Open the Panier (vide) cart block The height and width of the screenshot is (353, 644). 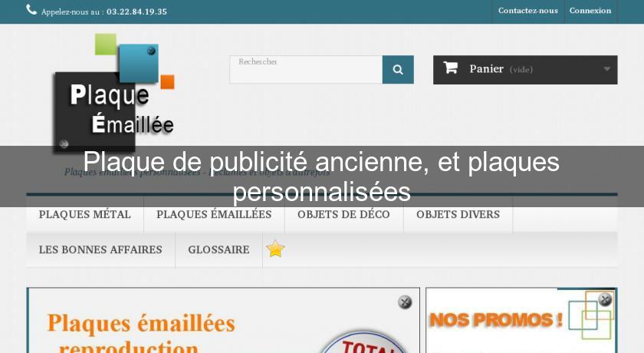point(525,70)
